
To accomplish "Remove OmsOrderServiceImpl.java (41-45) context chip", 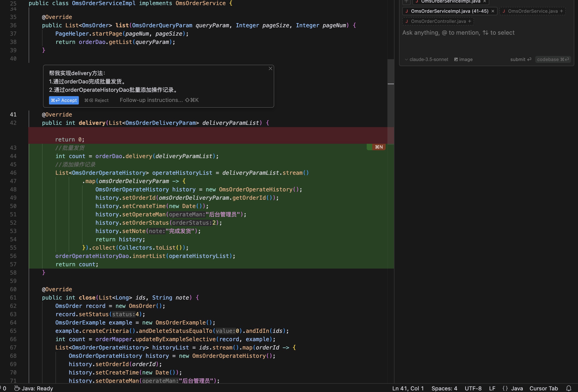I will 493,11.
